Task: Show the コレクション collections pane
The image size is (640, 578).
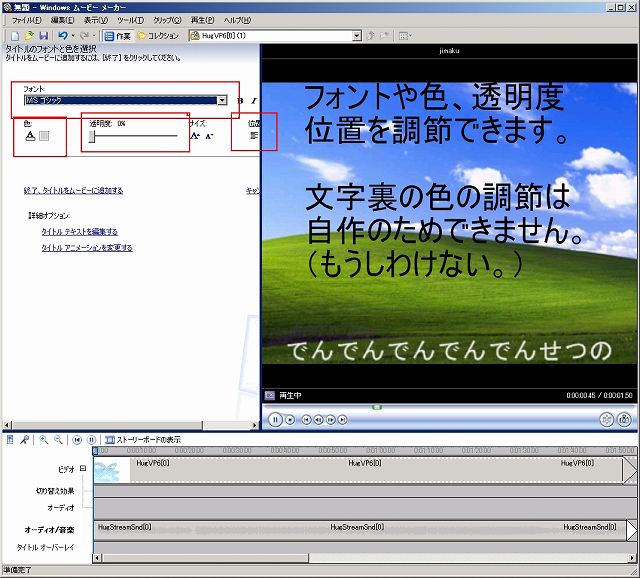Action: point(158,36)
